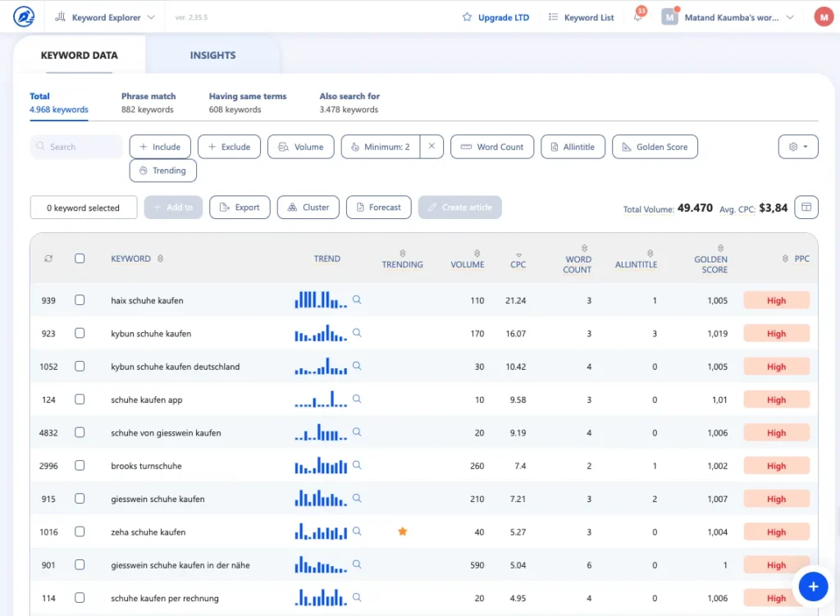The image size is (840, 616).
Task: Click magnifier icon beside brooks turnschuhe trend
Action: click(357, 466)
